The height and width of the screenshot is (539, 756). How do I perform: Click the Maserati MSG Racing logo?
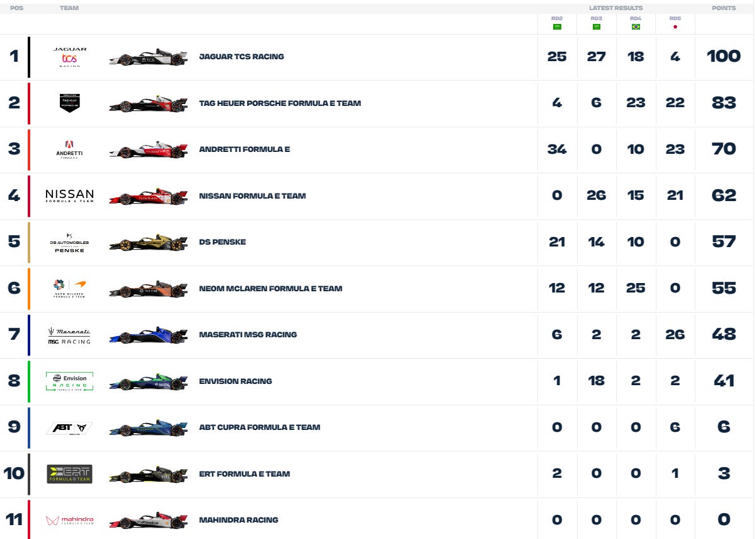pos(69,335)
